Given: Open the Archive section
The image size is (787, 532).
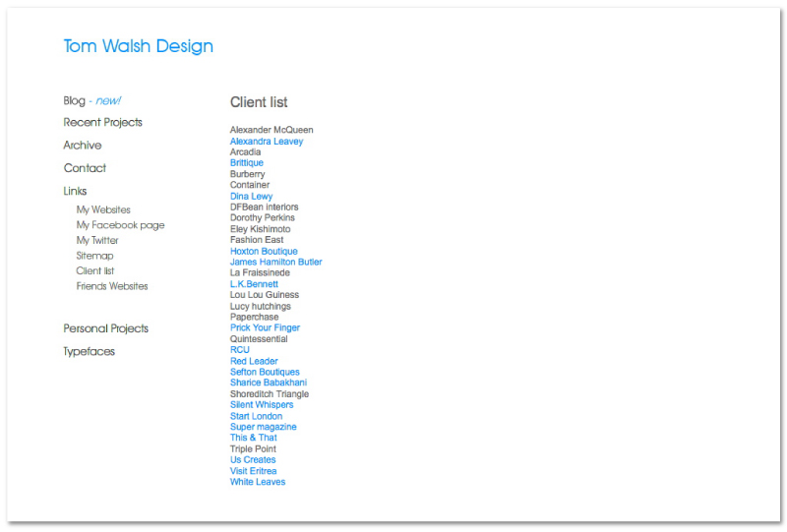Looking at the screenshot, I should [x=83, y=146].
